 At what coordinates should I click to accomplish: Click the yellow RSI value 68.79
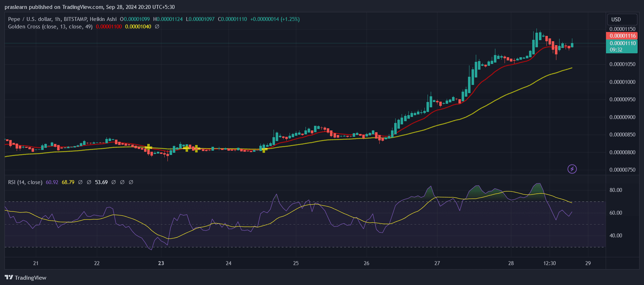[x=68, y=182]
